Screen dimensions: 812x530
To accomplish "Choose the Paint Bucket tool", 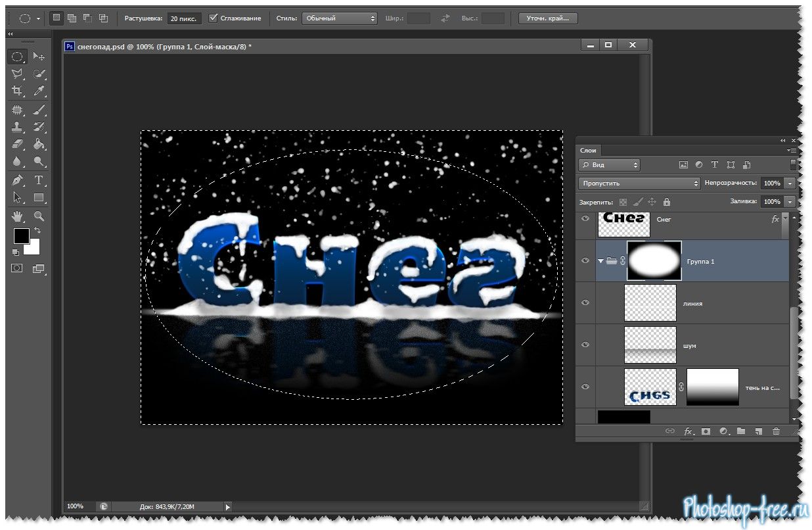I will (39, 144).
